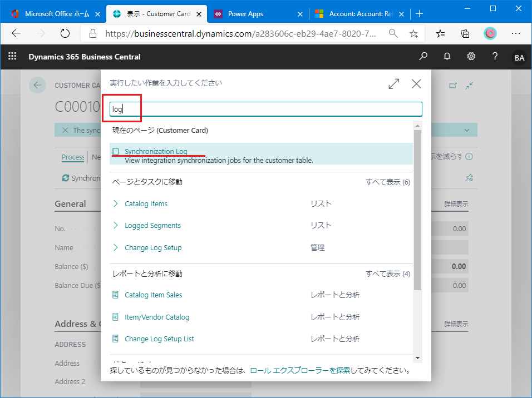Screen dimensions: 532x398
Task: Add this page to favorites with the star
Action: pyautogui.click(x=413, y=33)
